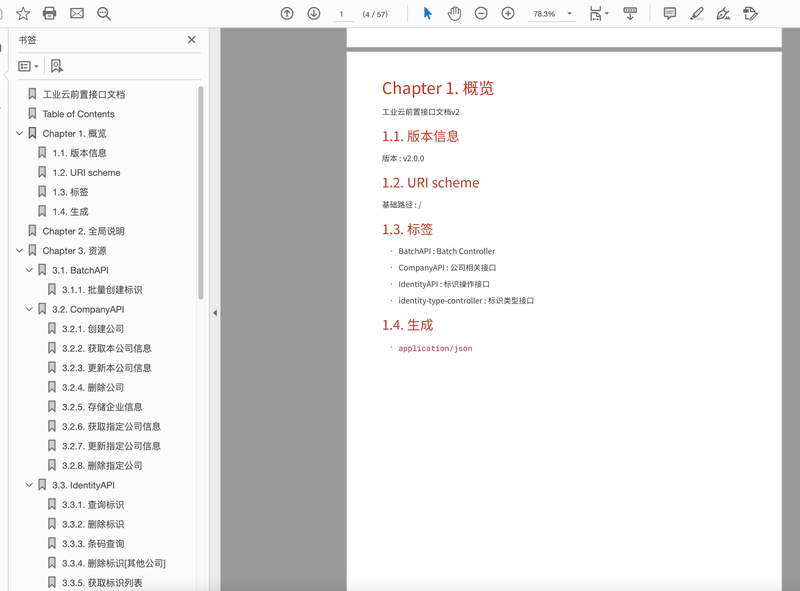Jump to bookmark 1.4. 生成

(x=70, y=211)
